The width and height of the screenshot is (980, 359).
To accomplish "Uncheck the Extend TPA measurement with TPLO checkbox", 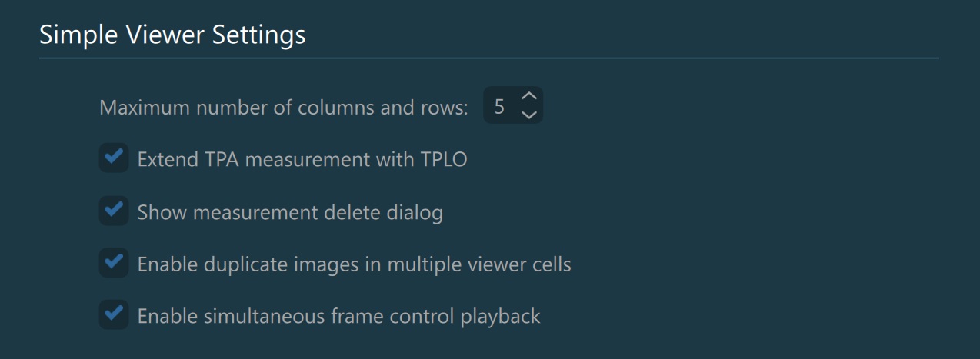I will click(x=114, y=158).
